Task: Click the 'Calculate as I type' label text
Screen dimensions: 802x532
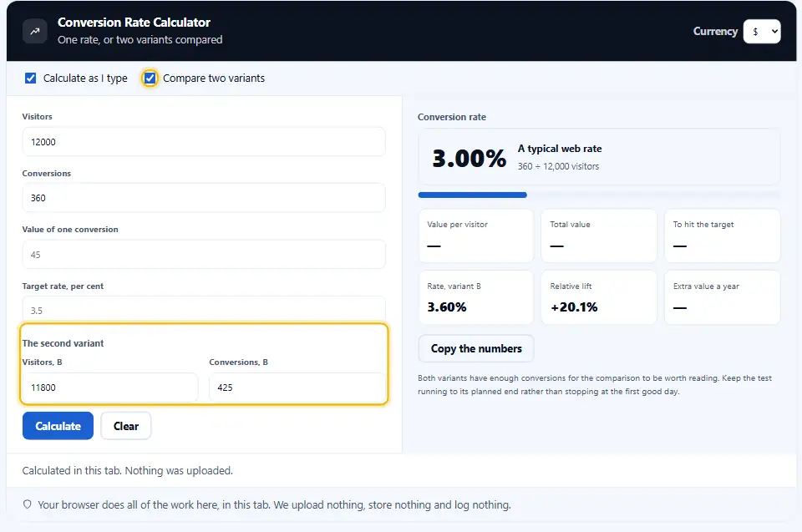Action: [85, 79]
